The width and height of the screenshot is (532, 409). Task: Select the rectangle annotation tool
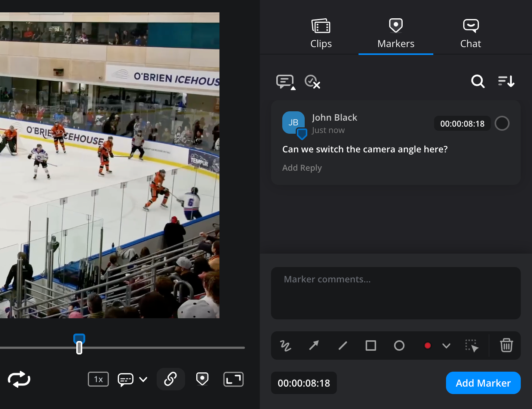click(371, 346)
